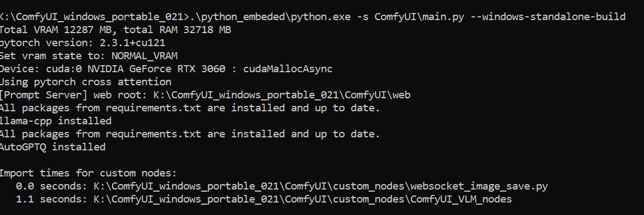
Task: Click the Total VRAM 12287 MB text
Action: coord(55,30)
